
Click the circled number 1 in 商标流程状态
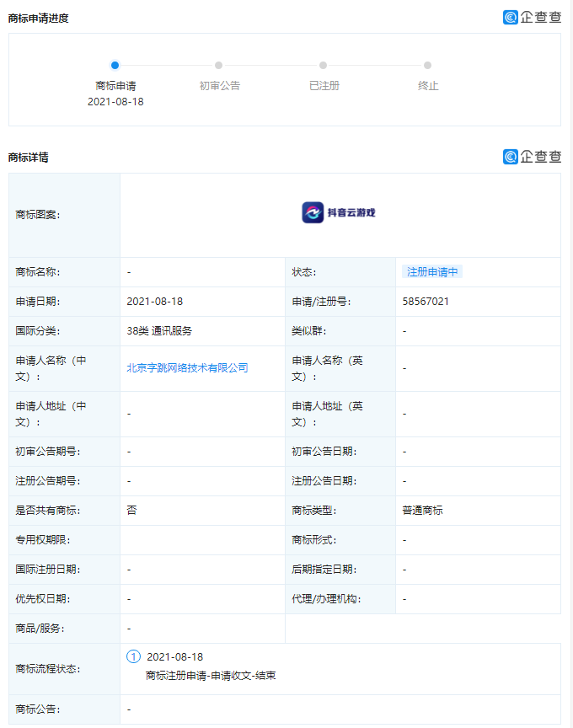coord(133,656)
